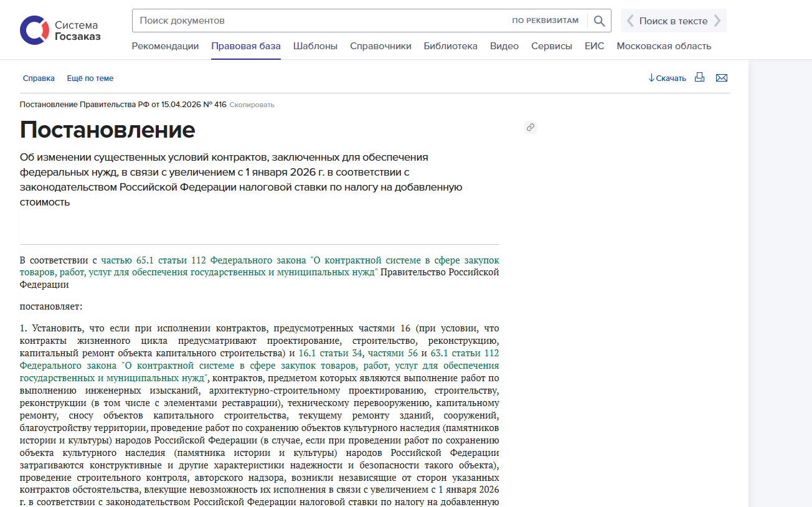Viewport: 812px width, 507px height.
Task: Open the Библиотека section
Action: 451,46
